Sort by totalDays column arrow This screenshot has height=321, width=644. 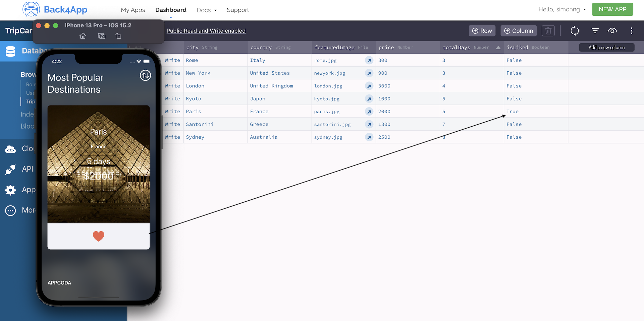coord(498,48)
